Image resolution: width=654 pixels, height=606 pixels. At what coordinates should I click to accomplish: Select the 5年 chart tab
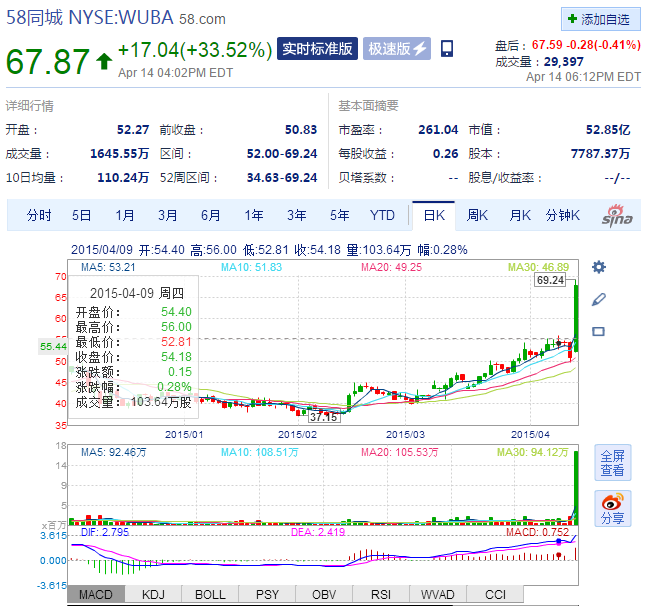point(340,215)
